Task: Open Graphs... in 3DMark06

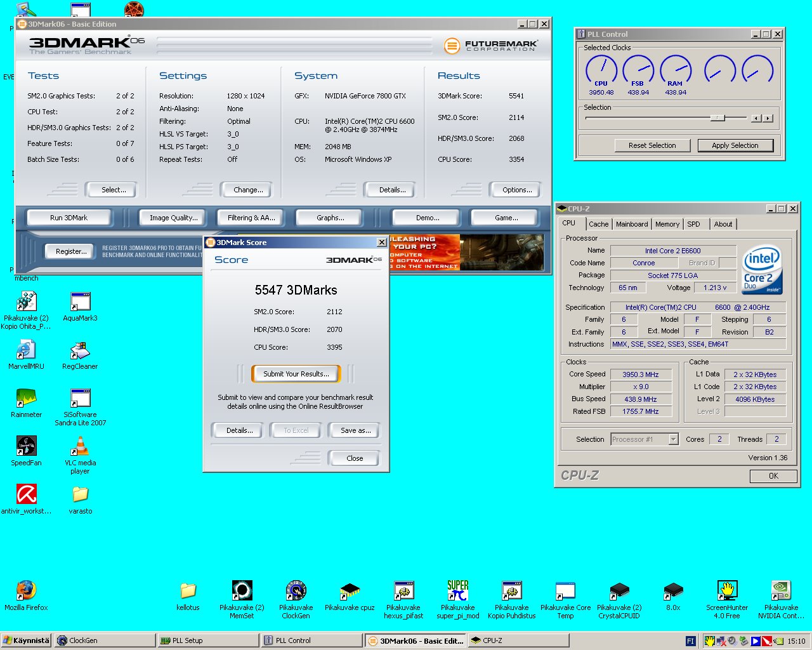Action: click(331, 218)
